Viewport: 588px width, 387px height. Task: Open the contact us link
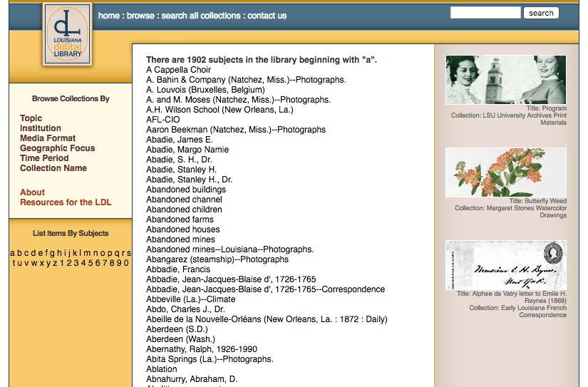click(267, 16)
